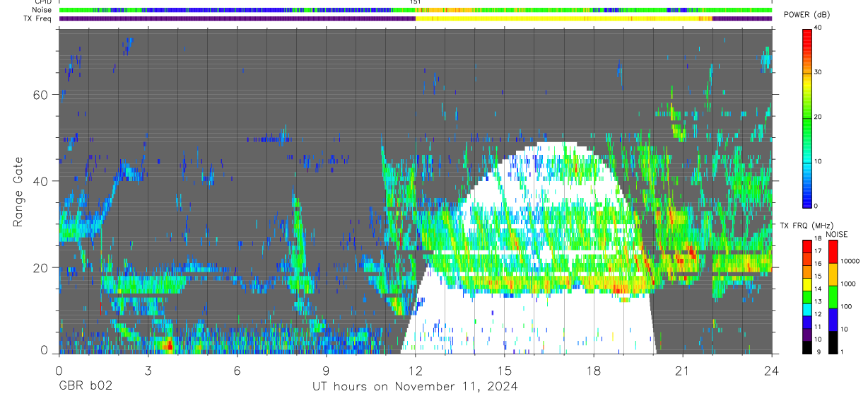Click the Range Gate y-axis title
Image resolution: width=868 pixels, height=401 pixels.
(x=18, y=191)
